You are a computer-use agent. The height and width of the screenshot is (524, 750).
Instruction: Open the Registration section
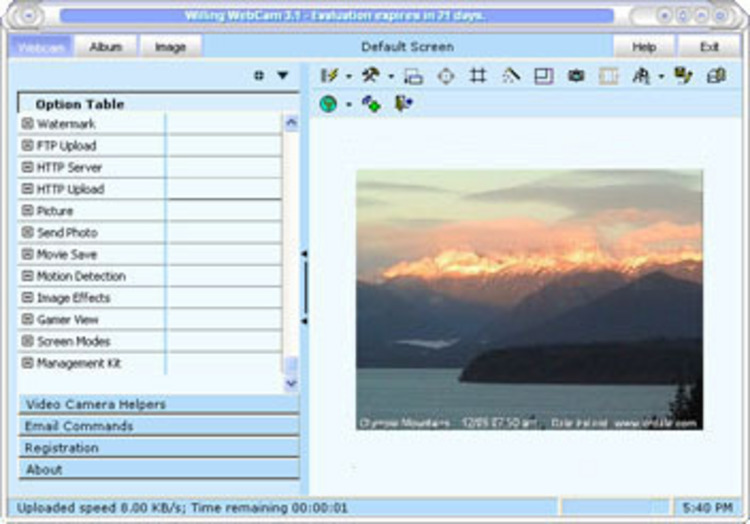pos(159,448)
